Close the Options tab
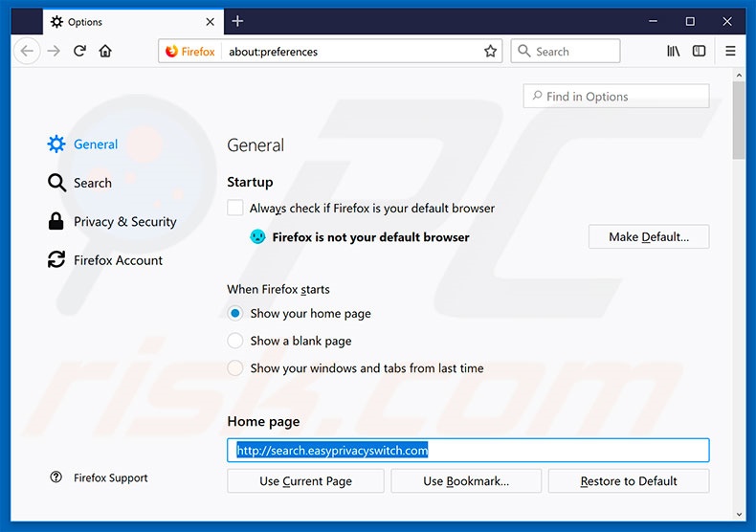Screen dimensions: 756x532 (x=211, y=22)
